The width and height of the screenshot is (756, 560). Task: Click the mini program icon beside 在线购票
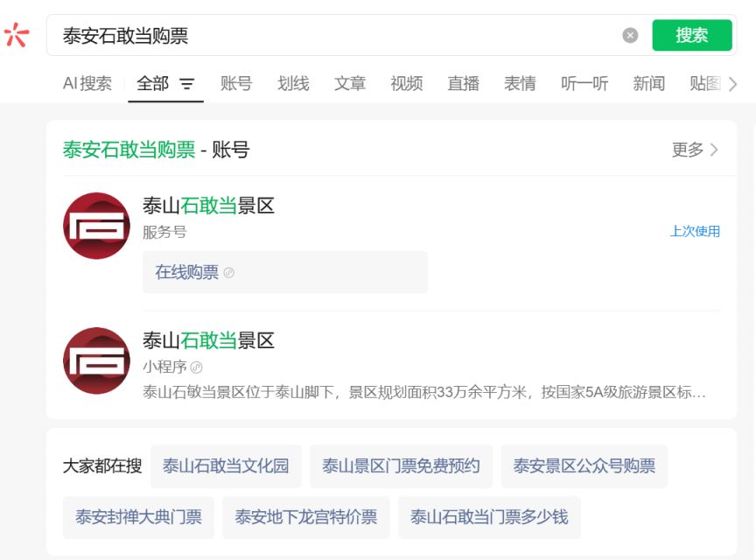(229, 272)
